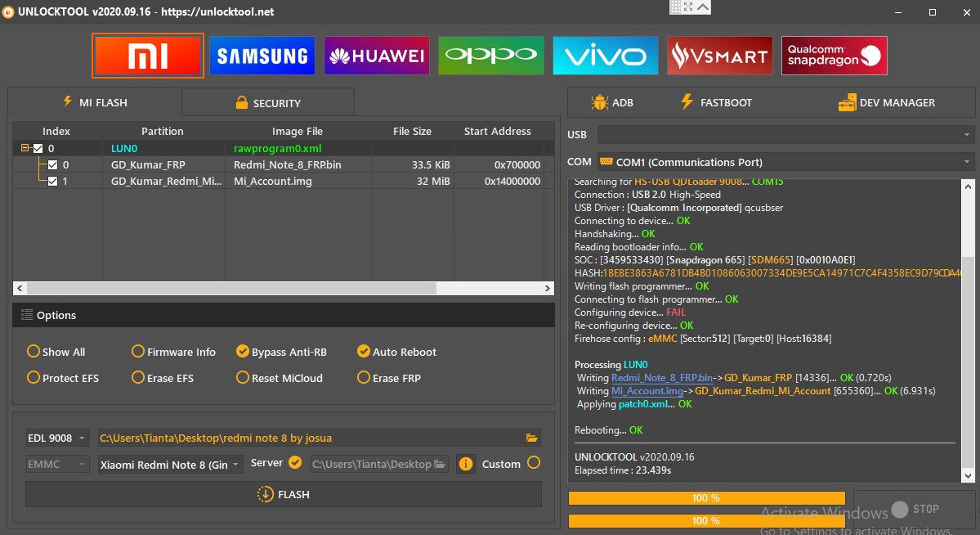980x535 pixels.
Task: Open the DEV MANAGER tab
Action: click(x=886, y=102)
